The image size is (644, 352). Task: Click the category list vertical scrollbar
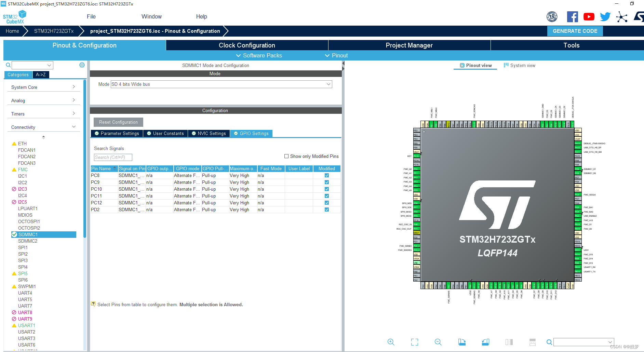pyautogui.click(x=85, y=159)
